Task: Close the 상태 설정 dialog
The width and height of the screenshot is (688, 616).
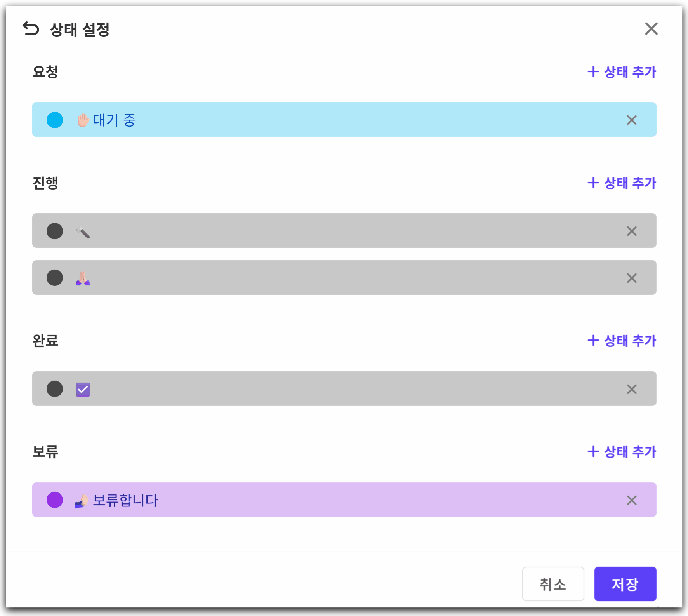Action: coord(651,29)
